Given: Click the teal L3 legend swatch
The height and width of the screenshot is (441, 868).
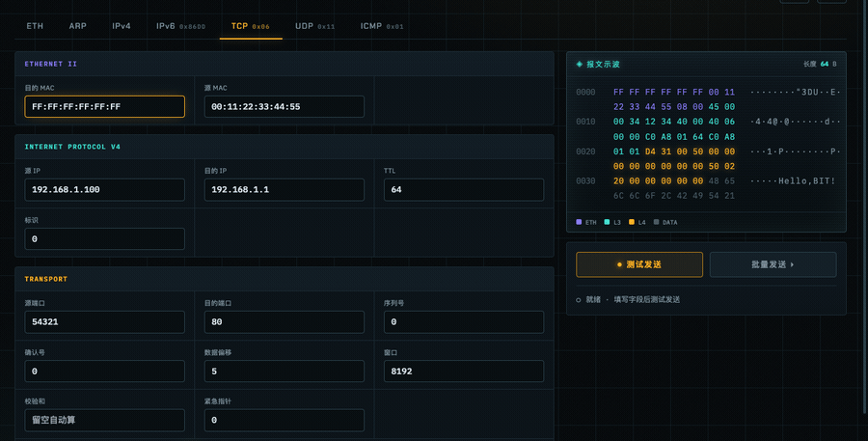Looking at the screenshot, I should pos(607,222).
